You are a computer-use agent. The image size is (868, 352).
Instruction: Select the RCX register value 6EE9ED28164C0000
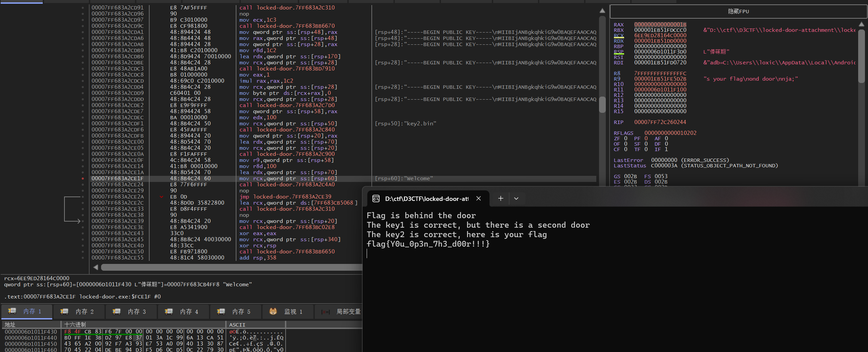tap(660, 36)
